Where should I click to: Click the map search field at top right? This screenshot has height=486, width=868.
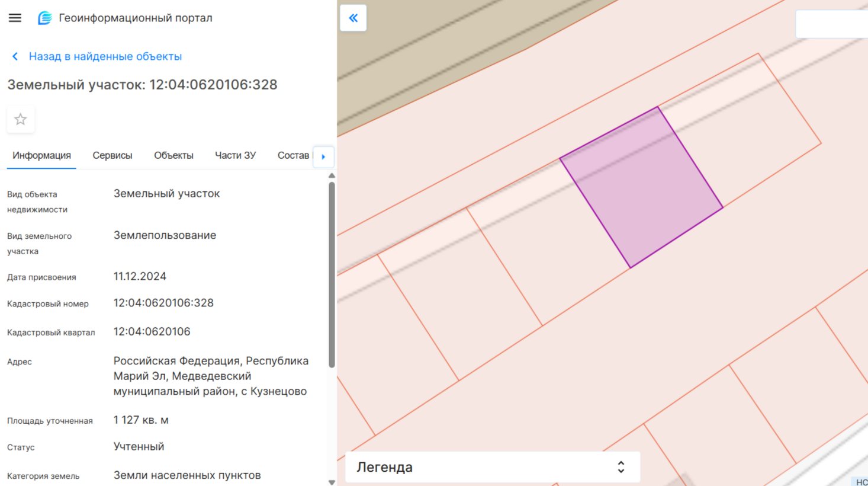tap(831, 24)
